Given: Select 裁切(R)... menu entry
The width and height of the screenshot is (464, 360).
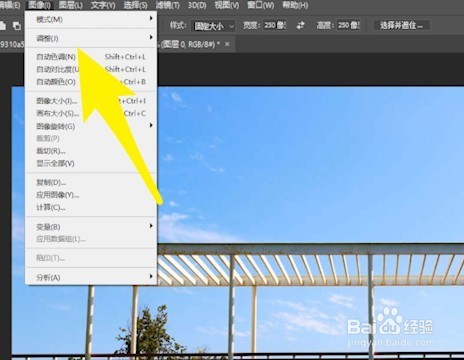Looking at the screenshot, I should tap(91, 151).
